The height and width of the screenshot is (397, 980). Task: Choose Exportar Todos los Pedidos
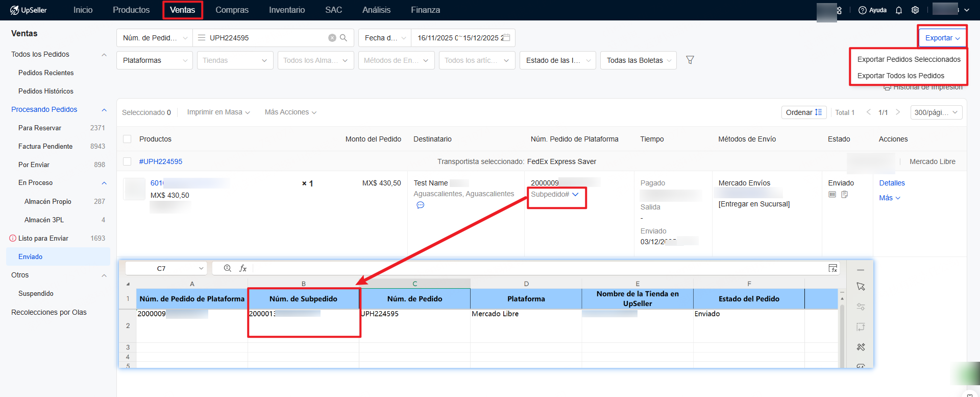pos(900,76)
